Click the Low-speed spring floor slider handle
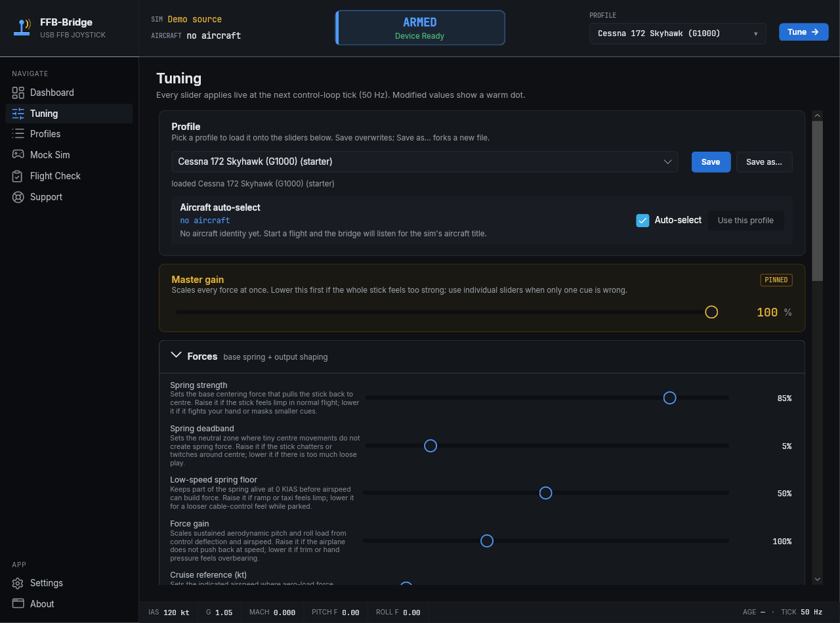The image size is (840, 623). 545,493
